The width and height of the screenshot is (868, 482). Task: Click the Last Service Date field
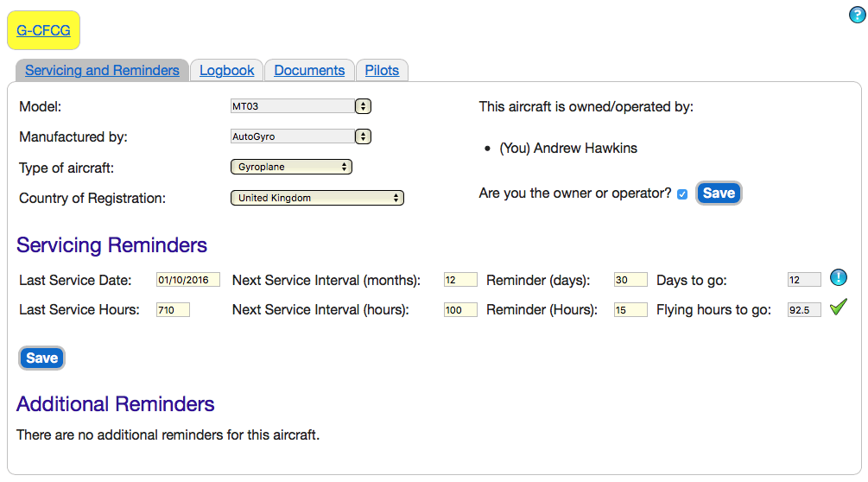[x=188, y=280]
